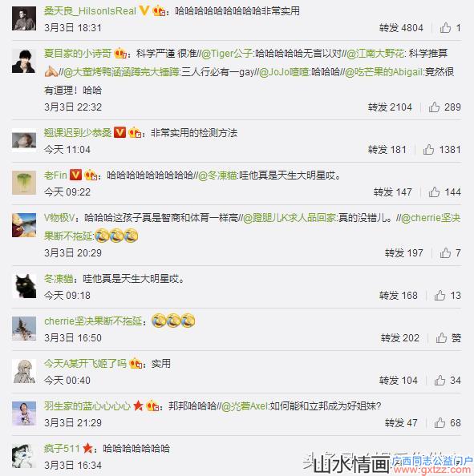474x476 pixels.
Task: Open @冬凍貓 mention in 老Fin's comment
Action: [x=217, y=175]
